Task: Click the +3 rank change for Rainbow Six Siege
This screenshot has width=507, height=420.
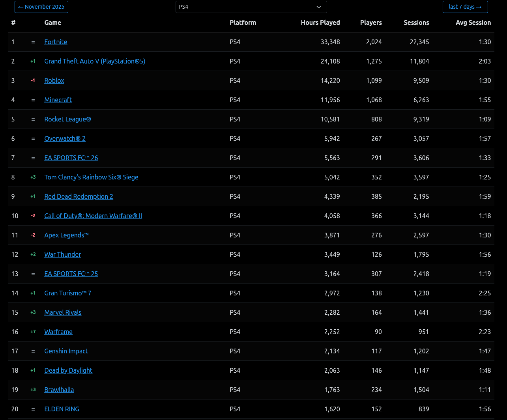Action: pos(33,177)
